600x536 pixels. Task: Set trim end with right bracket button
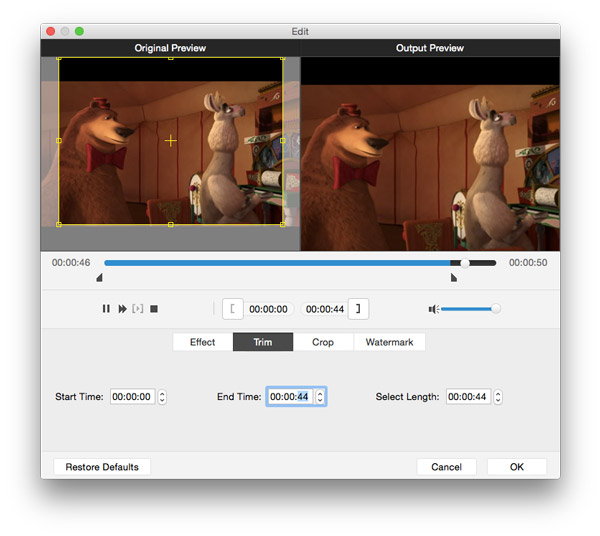(358, 309)
